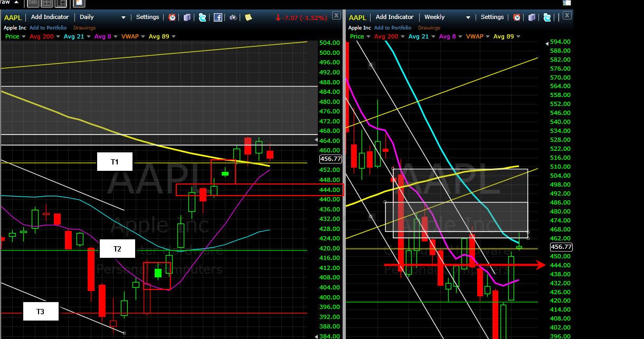Select the four-pane grid layout icon
Viewport: 644px width, 339px height.
47,3
